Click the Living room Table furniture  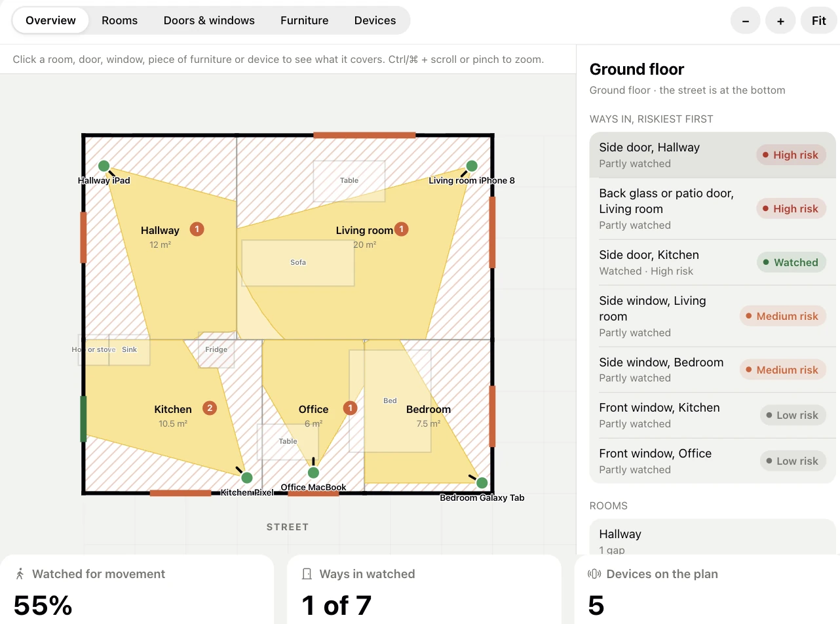point(349,181)
